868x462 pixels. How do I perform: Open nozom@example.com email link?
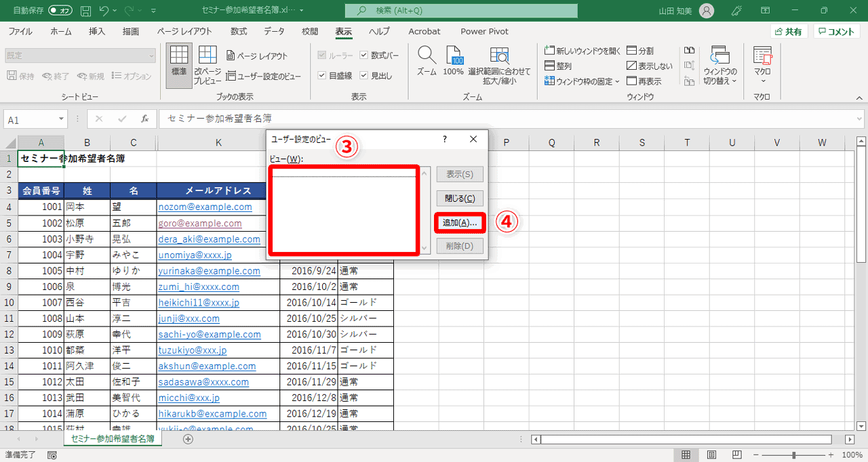tap(205, 207)
